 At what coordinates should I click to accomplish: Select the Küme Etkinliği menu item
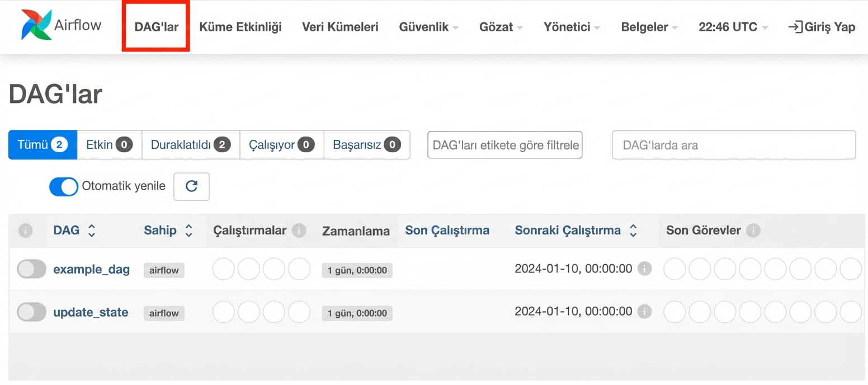[240, 26]
